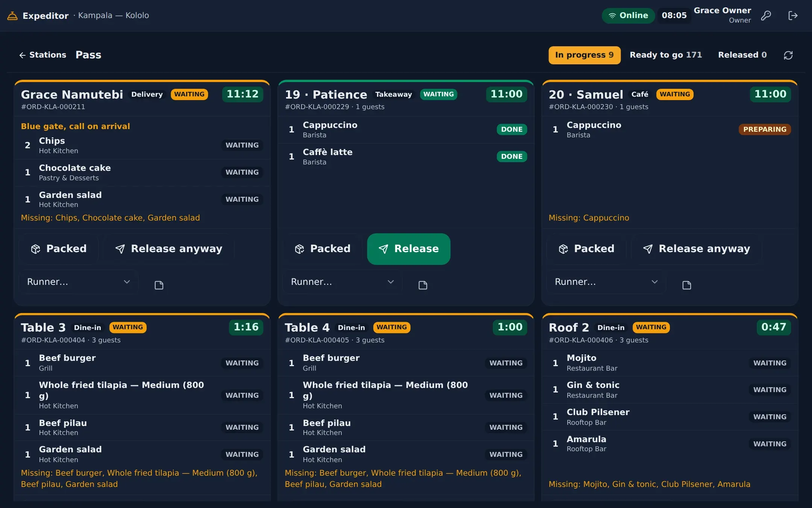The image size is (812, 508).
Task: Open Runner dropdown for 20 · Samuel order
Action: click(x=606, y=282)
